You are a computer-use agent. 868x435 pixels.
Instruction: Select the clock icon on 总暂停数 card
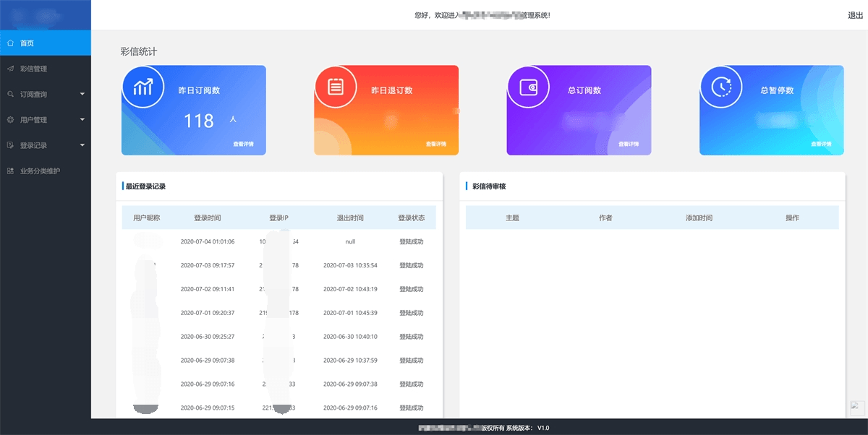(720, 87)
